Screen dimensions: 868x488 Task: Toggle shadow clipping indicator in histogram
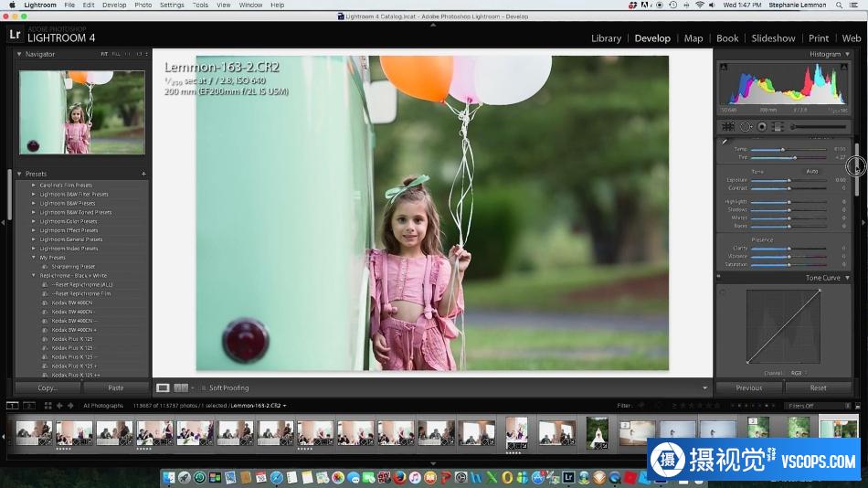[723, 67]
